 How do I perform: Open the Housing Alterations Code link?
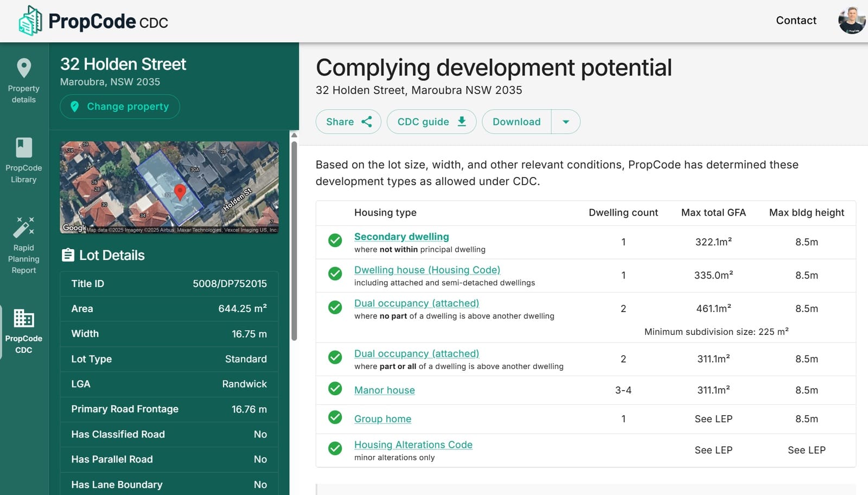[x=413, y=445]
